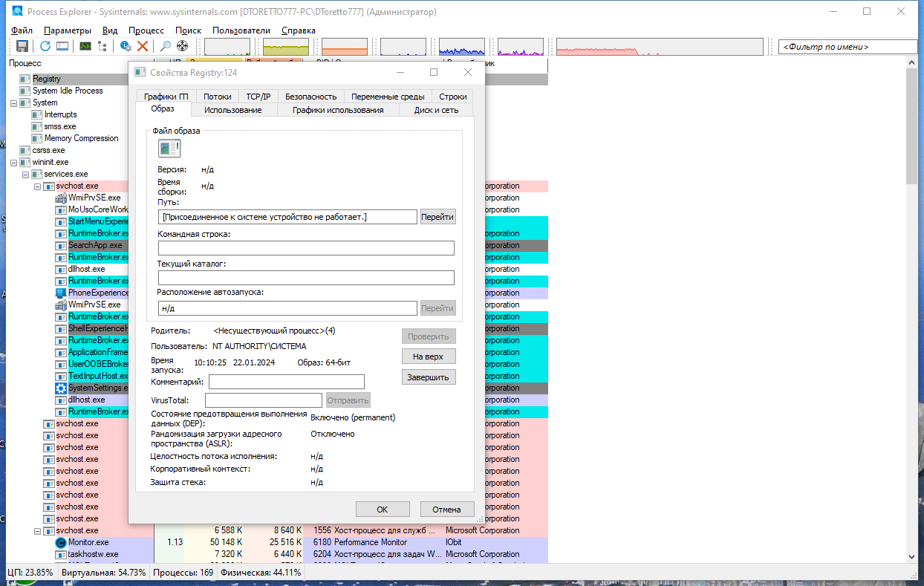This screenshot has width=924, height=586.
Task: Collapse the wininit.exe tree node
Action: pyautogui.click(x=14, y=162)
